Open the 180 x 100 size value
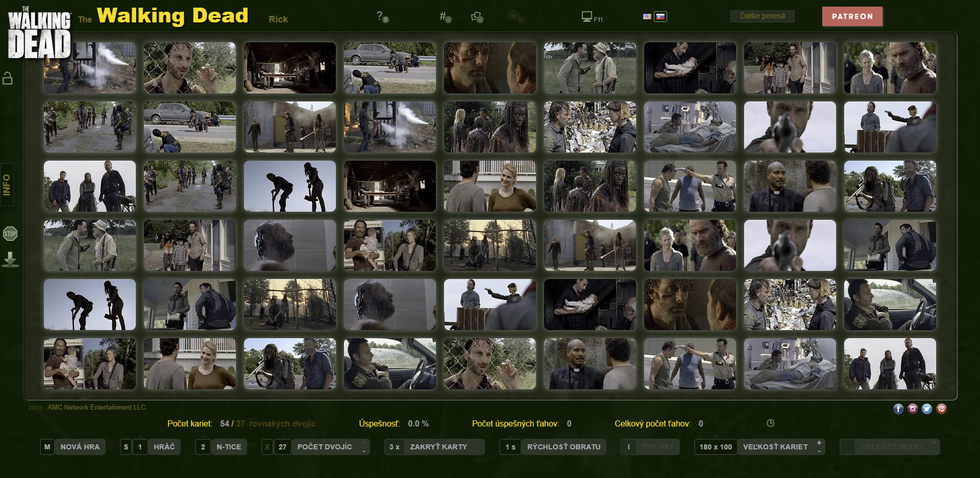Screen dimensions: 980x478 716,447
